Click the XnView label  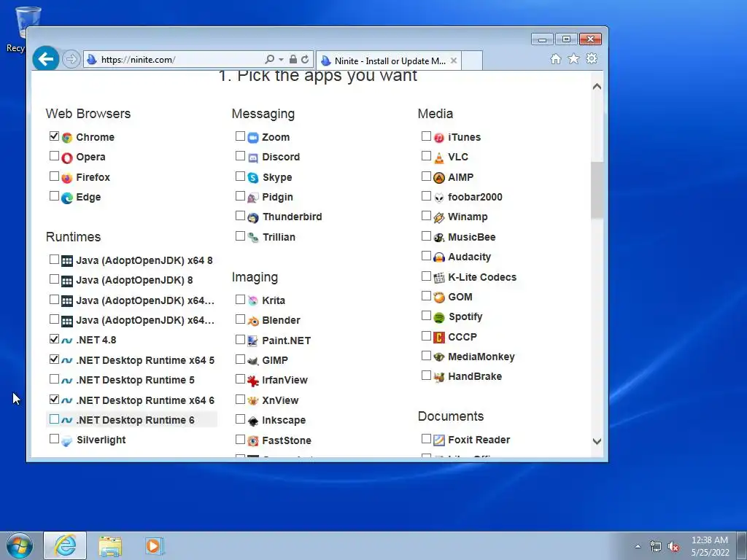pyautogui.click(x=280, y=401)
